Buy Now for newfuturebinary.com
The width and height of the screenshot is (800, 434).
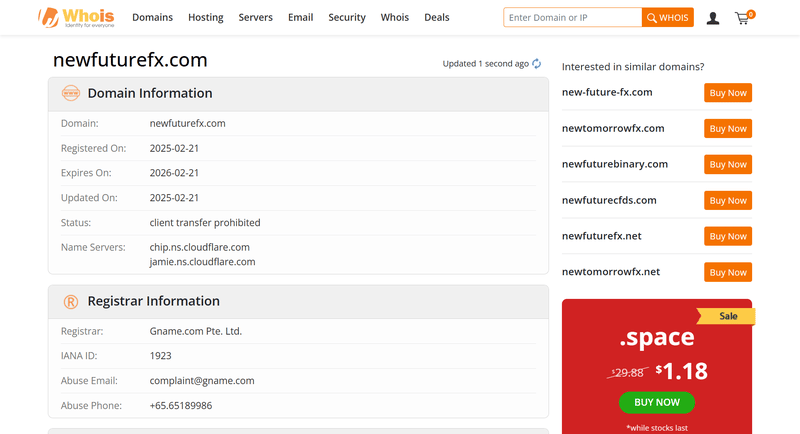[x=728, y=164]
